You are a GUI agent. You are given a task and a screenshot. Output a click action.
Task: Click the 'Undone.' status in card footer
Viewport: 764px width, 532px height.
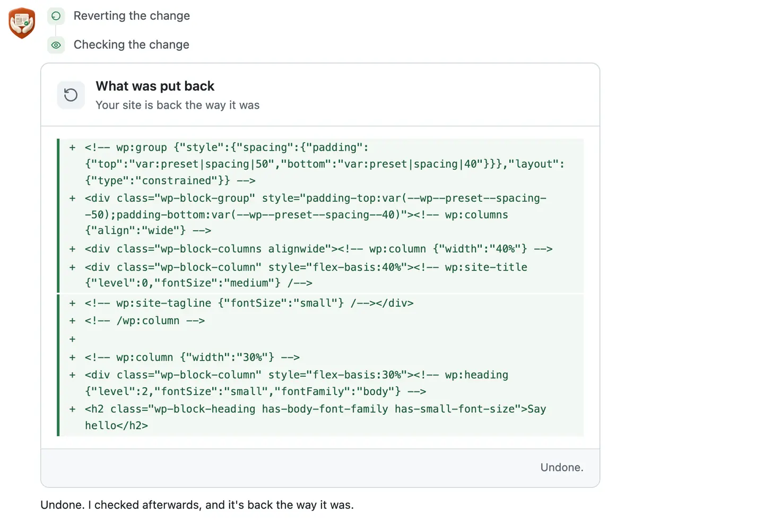click(562, 467)
